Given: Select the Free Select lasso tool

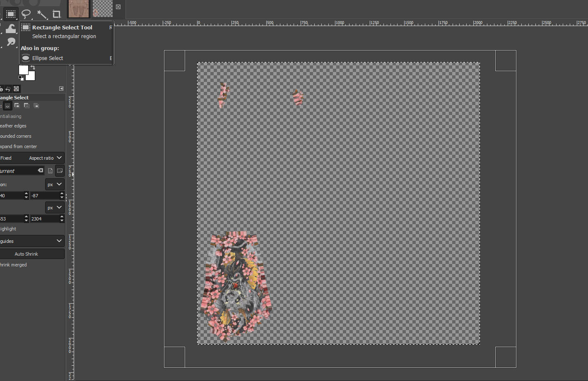Looking at the screenshot, I should tap(26, 14).
